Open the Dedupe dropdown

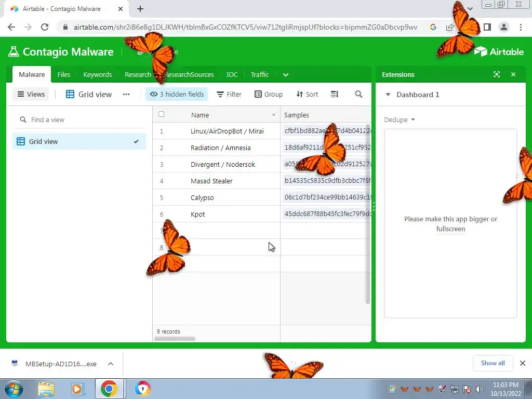pyautogui.click(x=400, y=119)
